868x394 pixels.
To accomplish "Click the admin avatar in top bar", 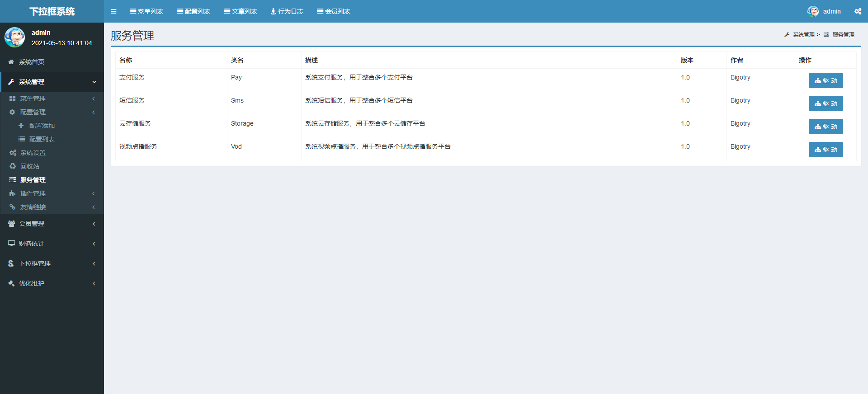I will pos(813,11).
